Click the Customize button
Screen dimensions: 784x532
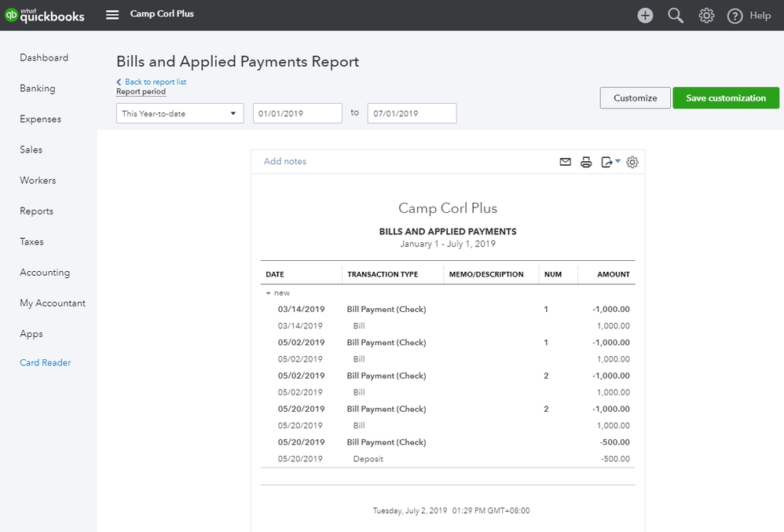635,98
